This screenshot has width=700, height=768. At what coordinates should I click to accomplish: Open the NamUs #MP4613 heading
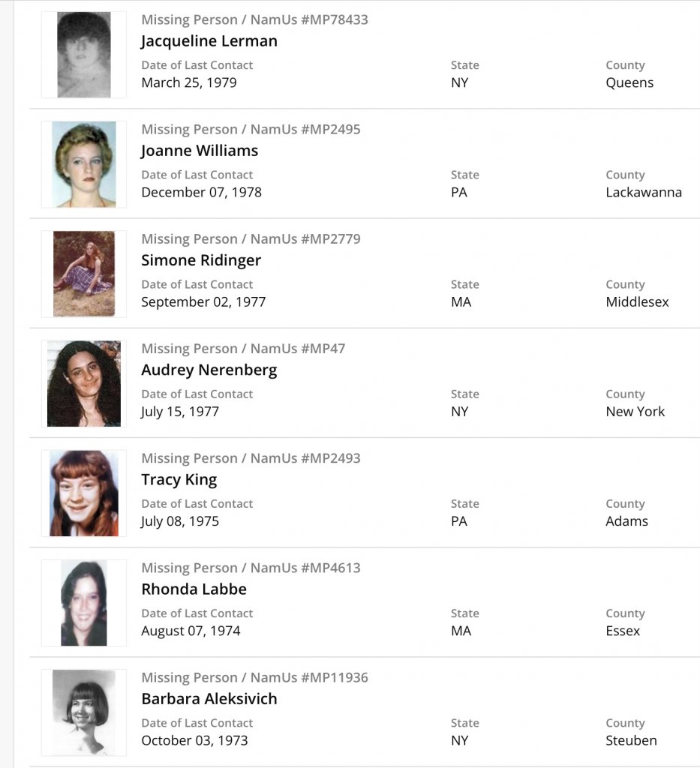point(251,568)
